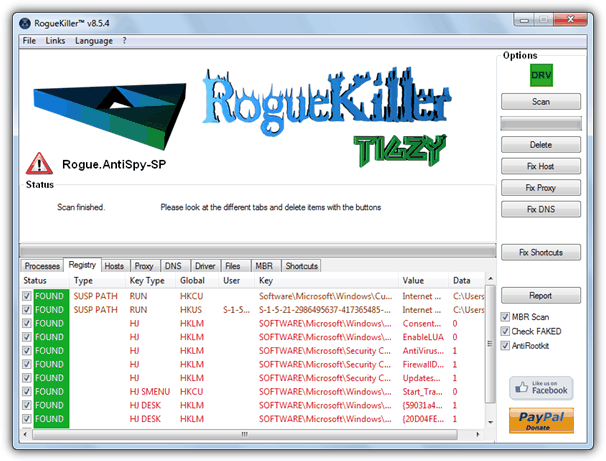
Task: Click the Report button
Action: [x=541, y=296]
